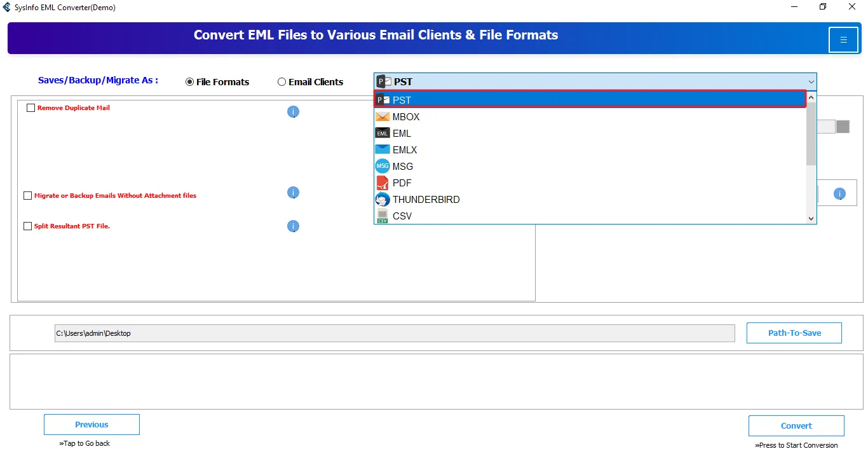Screen dimensions: 868x463
Task: Open the Path-To-Save folder chooser
Action: pos(794,333)
